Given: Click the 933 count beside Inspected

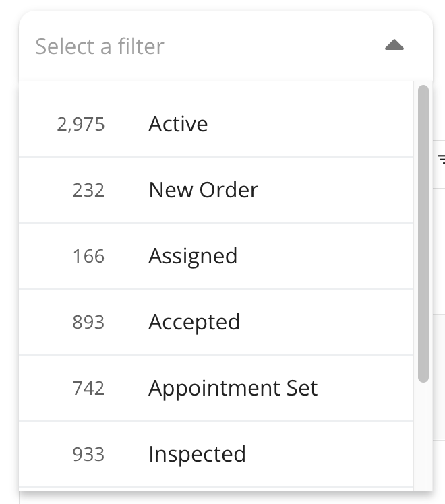Looking at the screenshot, I should coord(88,454).
